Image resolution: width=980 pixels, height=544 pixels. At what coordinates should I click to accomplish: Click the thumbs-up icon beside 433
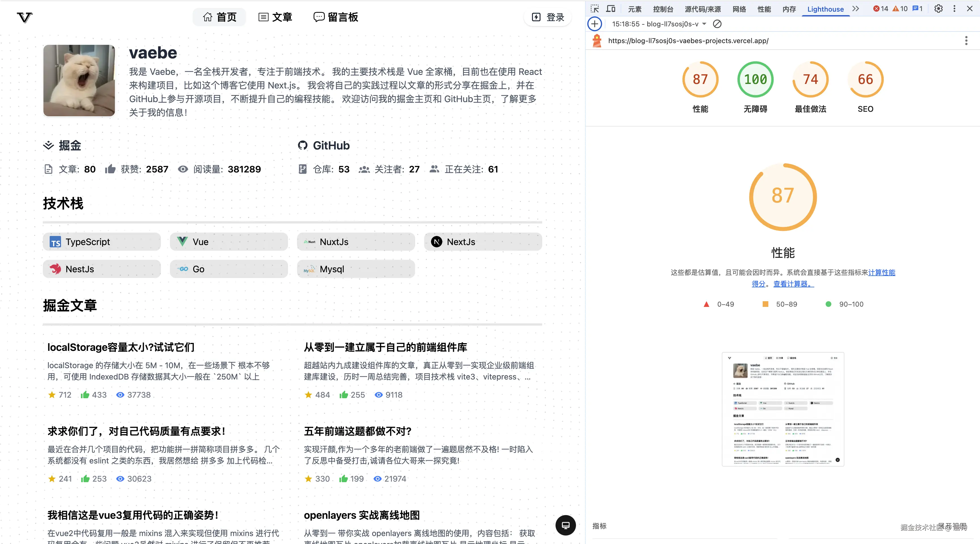[85, 395]
